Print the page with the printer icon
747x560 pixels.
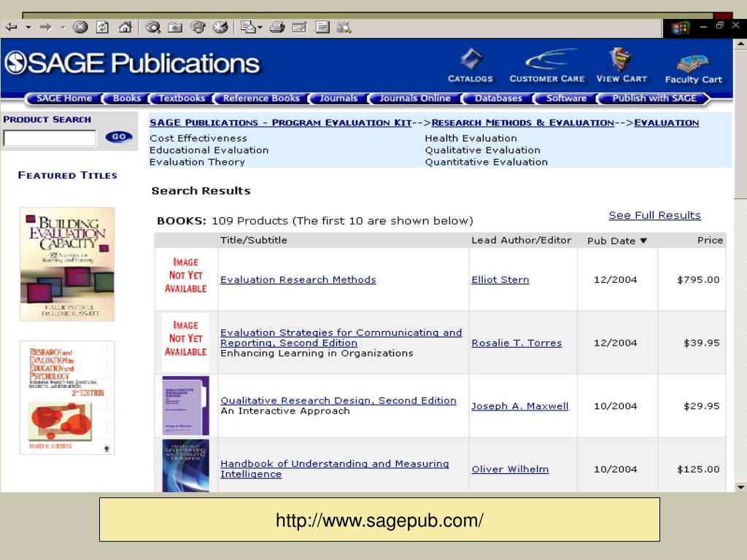pyautogui.click(x=277, y=27)
